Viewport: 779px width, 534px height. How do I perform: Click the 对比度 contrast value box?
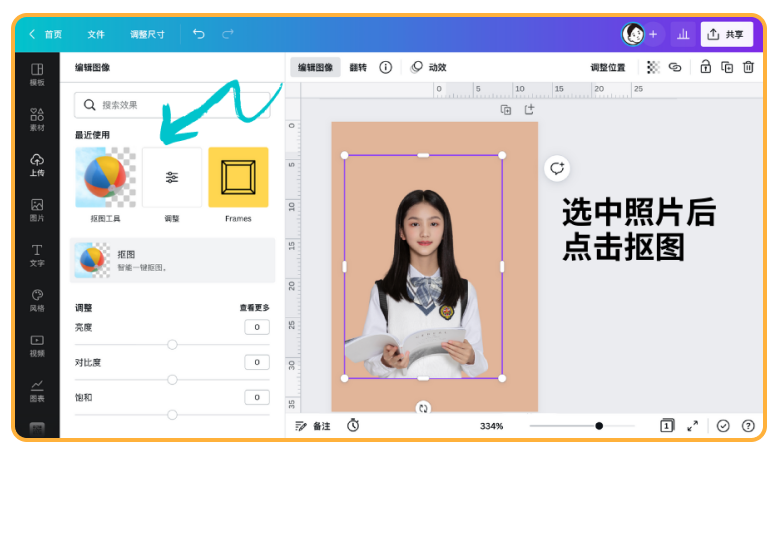click(x=257, y=362)
